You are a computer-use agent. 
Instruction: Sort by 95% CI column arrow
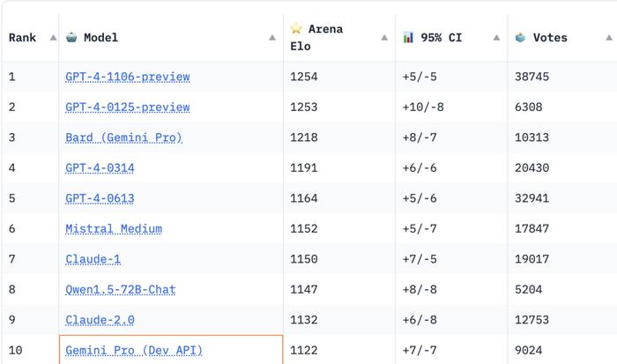click(x=496, y=38)
